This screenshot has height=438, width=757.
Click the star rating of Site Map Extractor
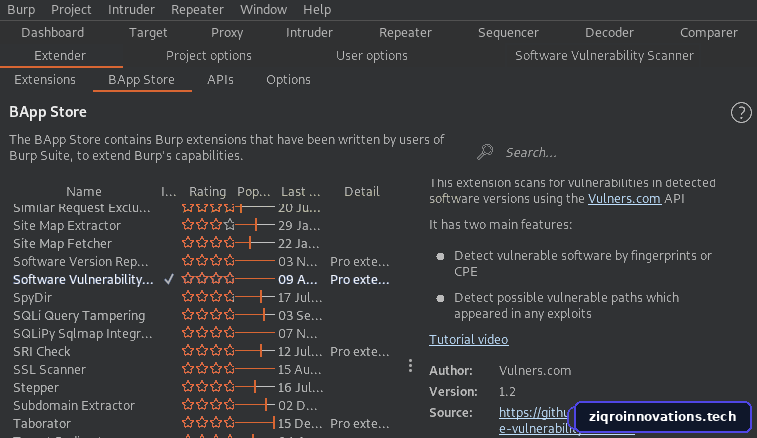click(x=208, y=225)
